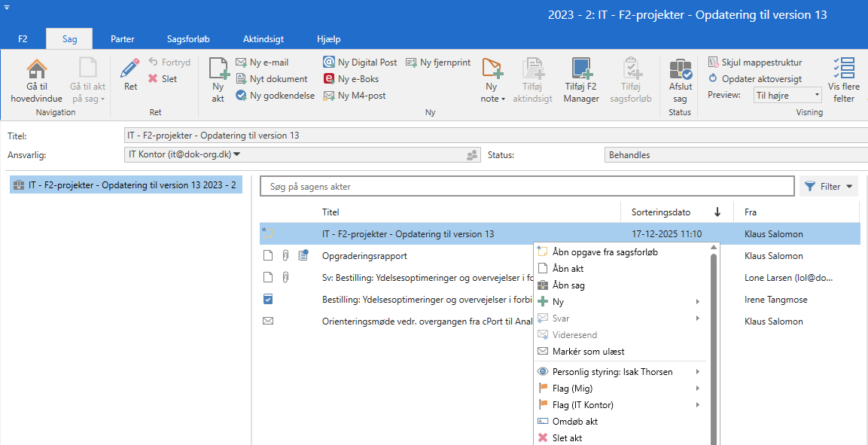Create a new document with Nyt dokument
This screenshot has height=445, width=868.
[x=271, y=78]
